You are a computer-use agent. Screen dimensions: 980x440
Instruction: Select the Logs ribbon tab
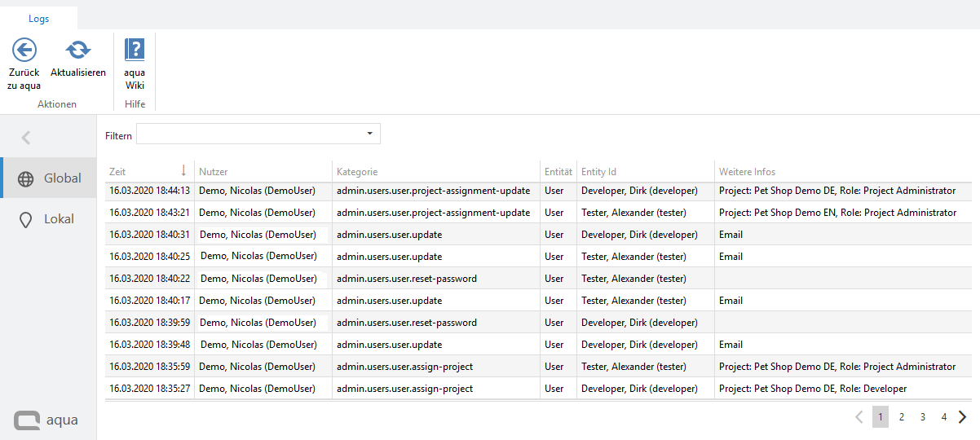39,19
